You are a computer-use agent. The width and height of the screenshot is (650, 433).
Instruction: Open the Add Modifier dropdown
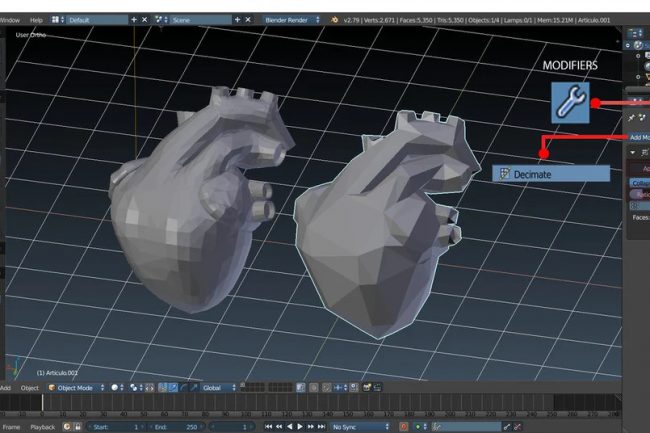[x=638, y=137]
